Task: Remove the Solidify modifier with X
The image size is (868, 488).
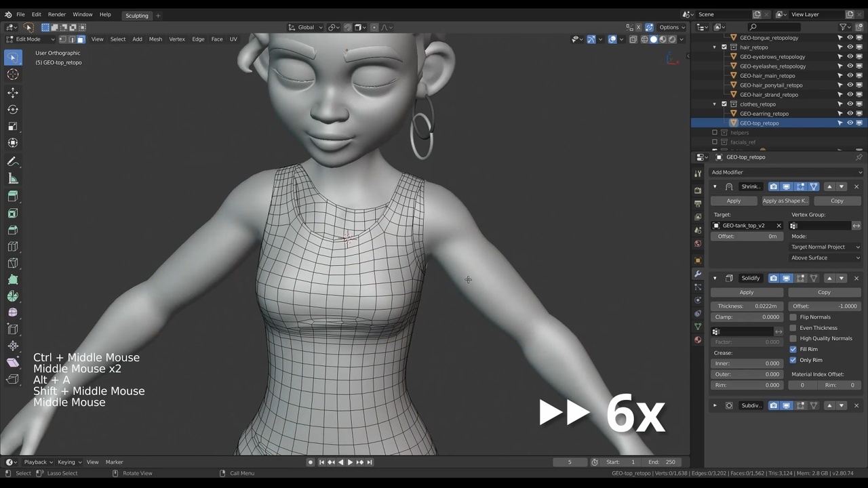Action: (x=856, y=278)
